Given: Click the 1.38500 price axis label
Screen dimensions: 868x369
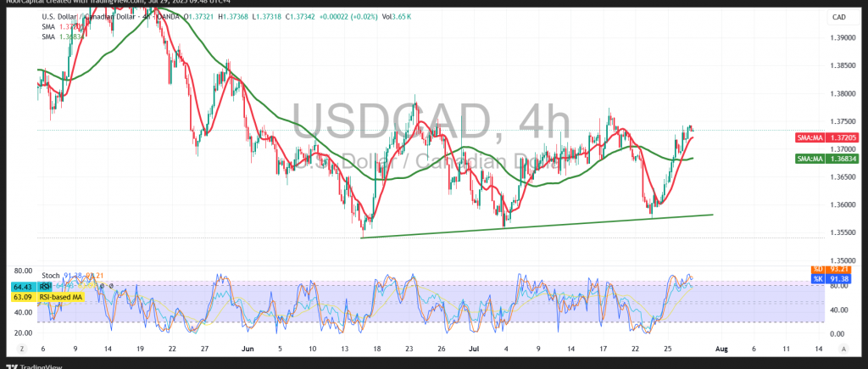Looking at the screenshot, I should (842, 66).
